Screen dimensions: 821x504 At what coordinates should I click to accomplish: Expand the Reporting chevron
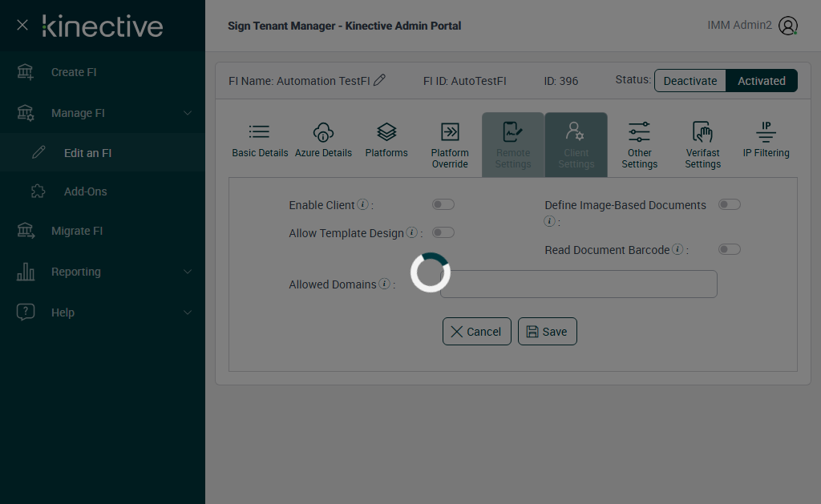click(x=188, y=272)
